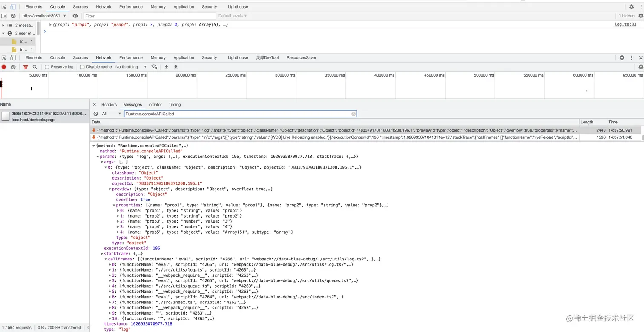This screenshot has width=644, height=332.
Task: Sort messages by the Length column header
Action: pos(592,122)
